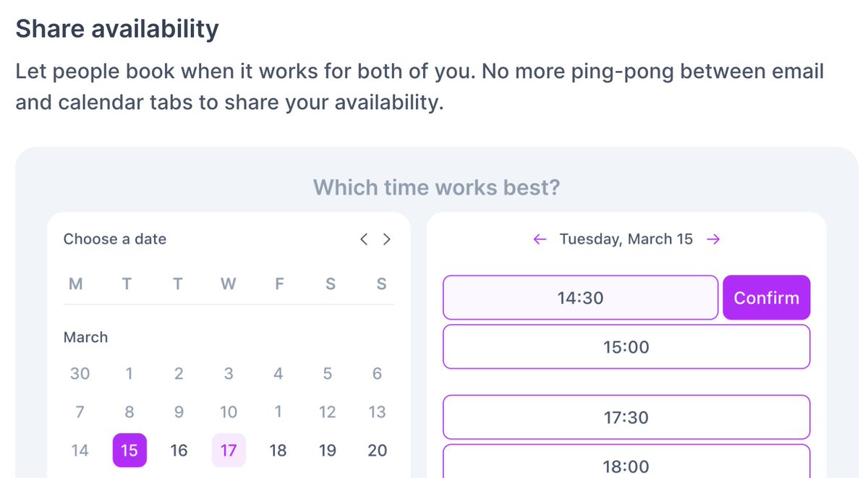Choose date 20 in the calendar
This screenshot has height=478, width=868.
[377, 451]
